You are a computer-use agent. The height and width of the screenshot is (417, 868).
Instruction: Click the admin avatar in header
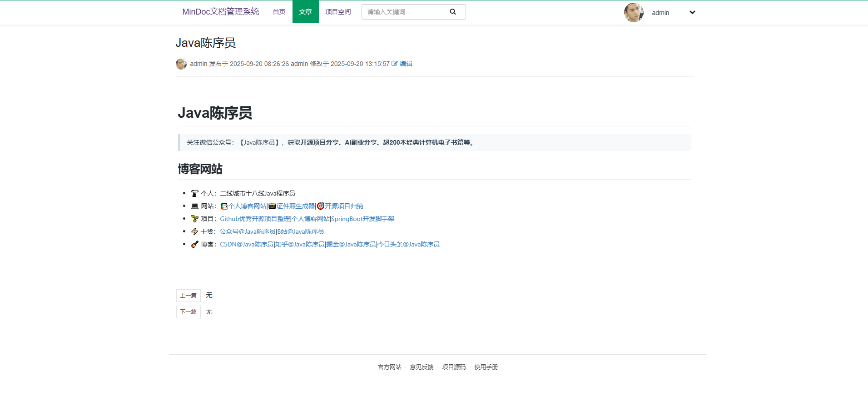pyautogui.click(x=634, y=13)
